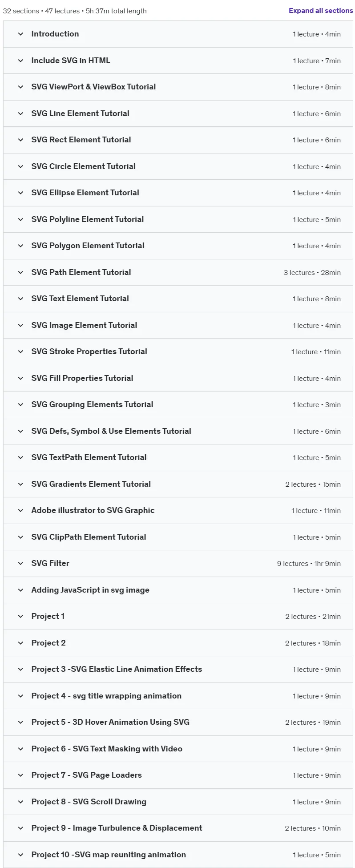Expand Project 10 -SVG map reuniting animation
The image size is (355, 868).
[20, 855]
